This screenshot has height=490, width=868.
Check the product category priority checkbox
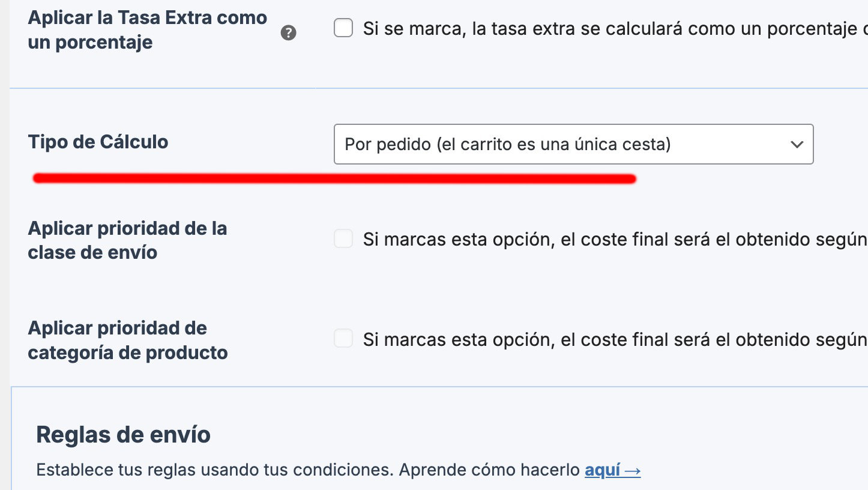(x=343, y=339)
